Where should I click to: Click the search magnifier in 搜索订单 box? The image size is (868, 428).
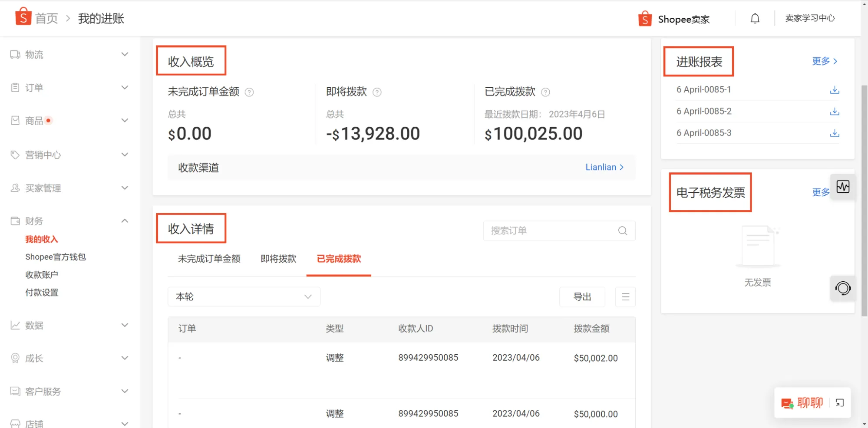[x=623, y=230]
